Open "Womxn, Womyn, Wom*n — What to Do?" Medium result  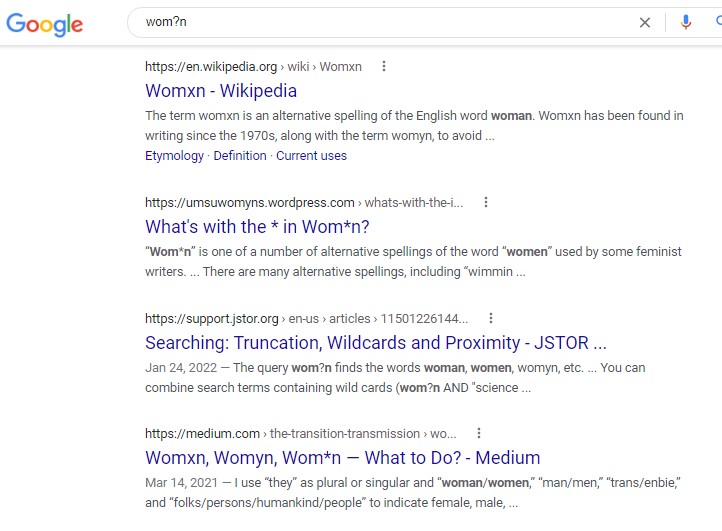[343, 458]
